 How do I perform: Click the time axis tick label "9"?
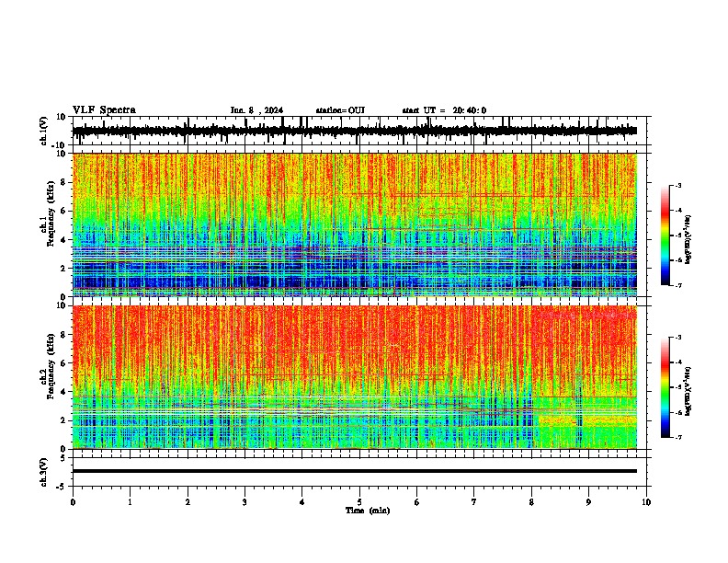click(588, 502)
